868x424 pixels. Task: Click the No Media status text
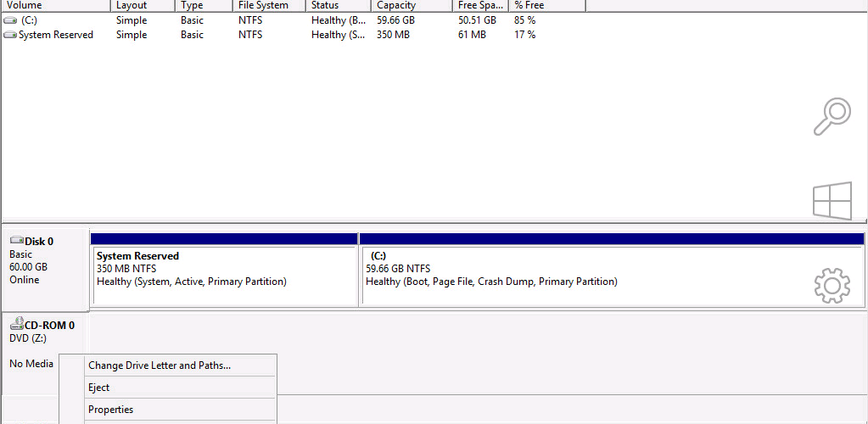click(31, 364)
